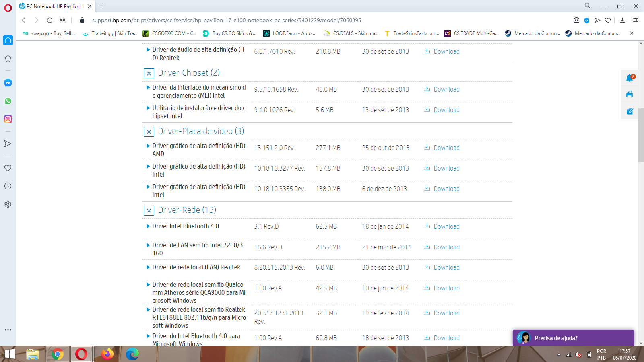Open speed dial start page grid
644x362 pixels.
[x=62, y=20]
